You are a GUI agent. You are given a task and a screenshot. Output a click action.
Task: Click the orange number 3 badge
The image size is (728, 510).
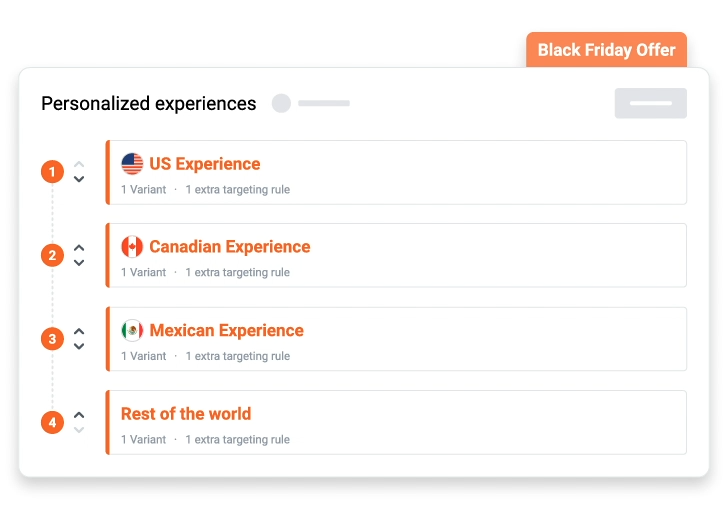click(x=52, y=339)
